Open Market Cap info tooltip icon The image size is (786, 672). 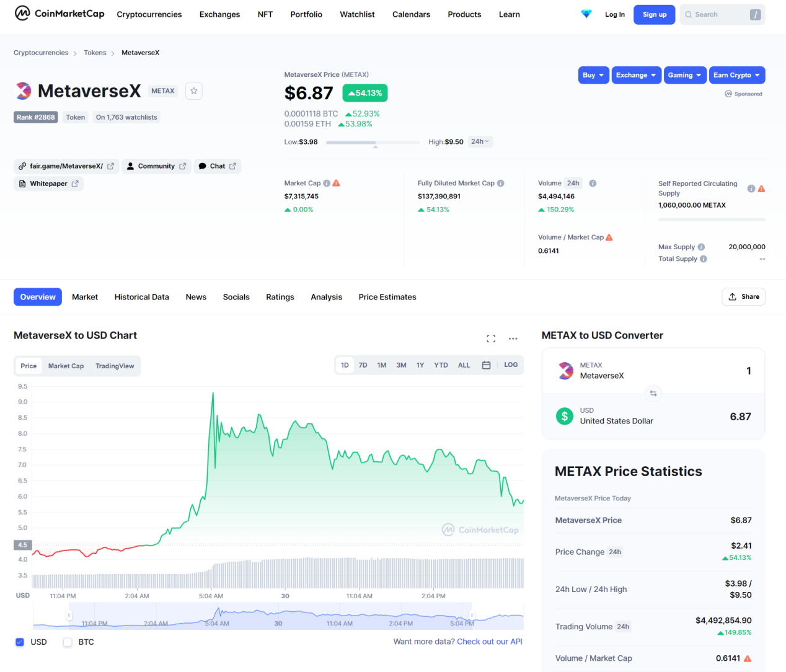tap(327, 183)
